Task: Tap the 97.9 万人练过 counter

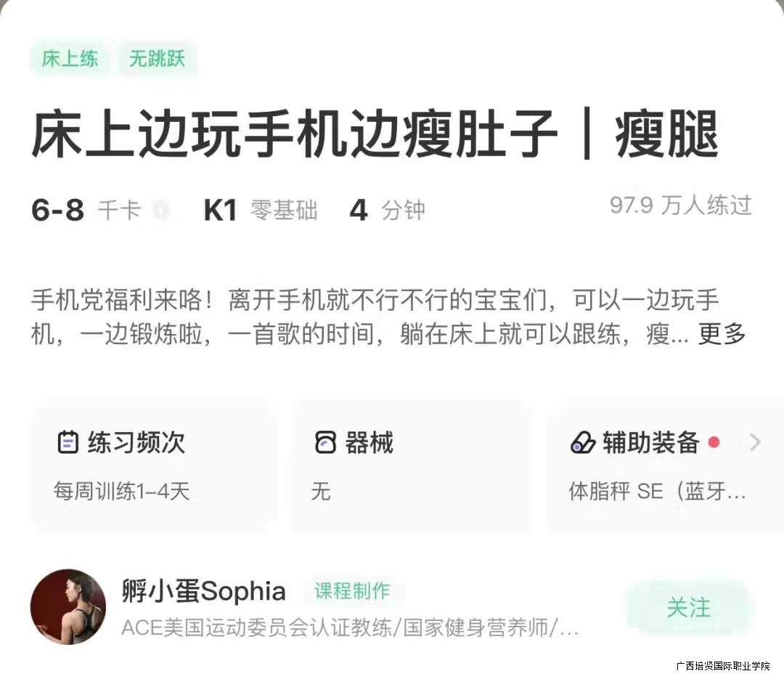Action: (x=680, y=205)
